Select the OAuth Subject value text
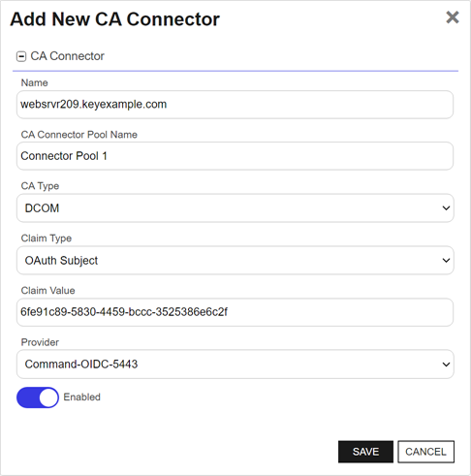This screenshot has width=471, height=476. point(61,261)
